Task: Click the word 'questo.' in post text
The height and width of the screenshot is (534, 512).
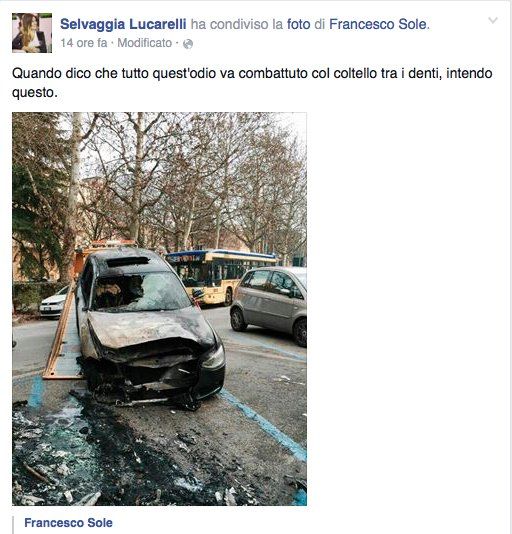Action: tap(35, 92)
